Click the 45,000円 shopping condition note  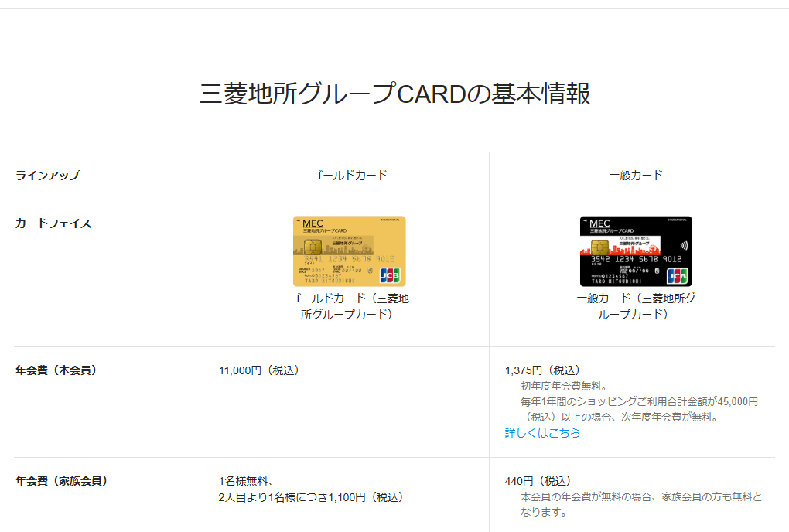[639, 409]
